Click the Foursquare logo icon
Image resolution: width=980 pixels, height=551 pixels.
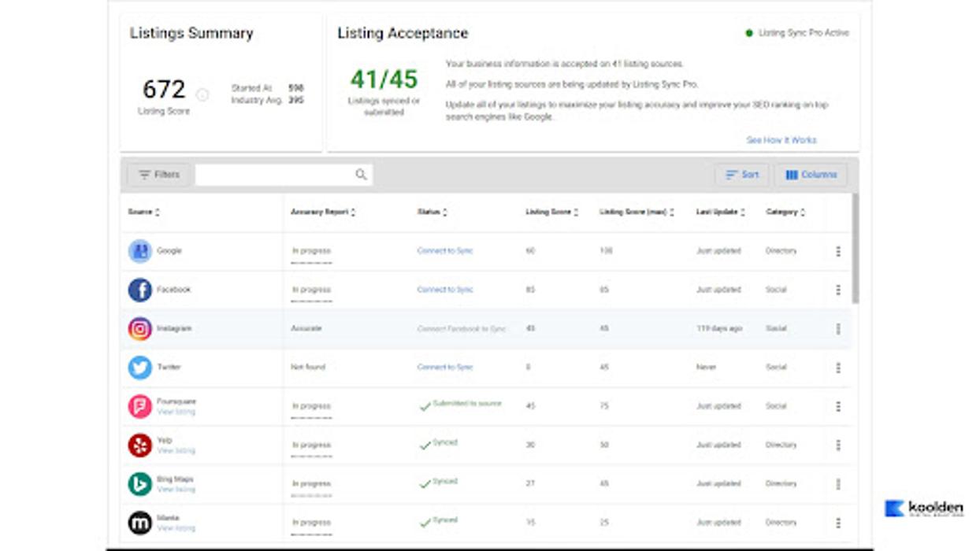140,406
